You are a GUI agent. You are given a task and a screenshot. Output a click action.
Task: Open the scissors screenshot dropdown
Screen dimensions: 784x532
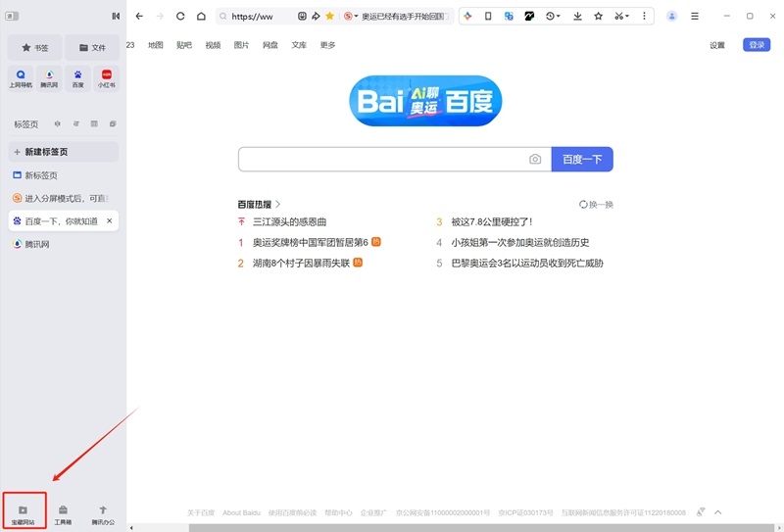tap(621, 16)
